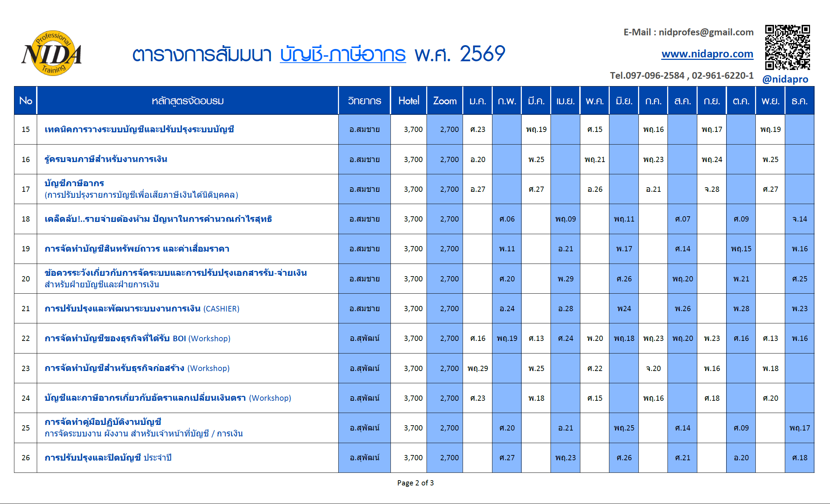Open course 16 รู้ครบจบภาษี title
The width and height of the screenshot is (830, 504).
coord(106,159)
